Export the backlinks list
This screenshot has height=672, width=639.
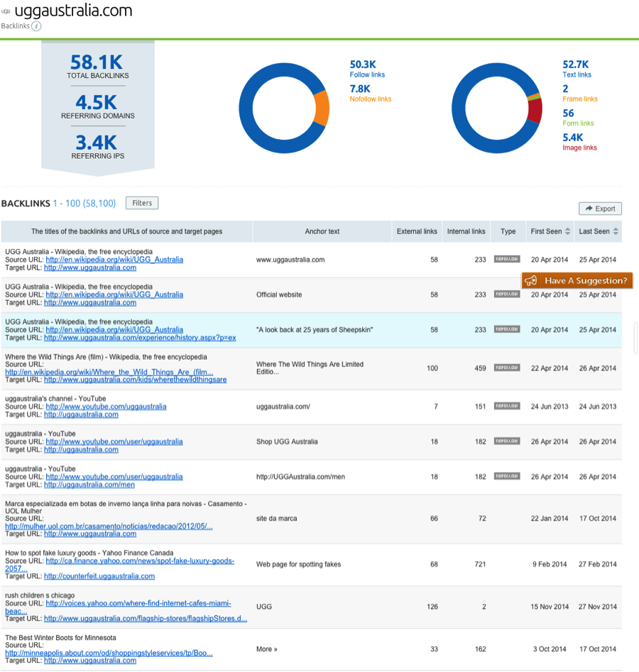click(600, 209)
